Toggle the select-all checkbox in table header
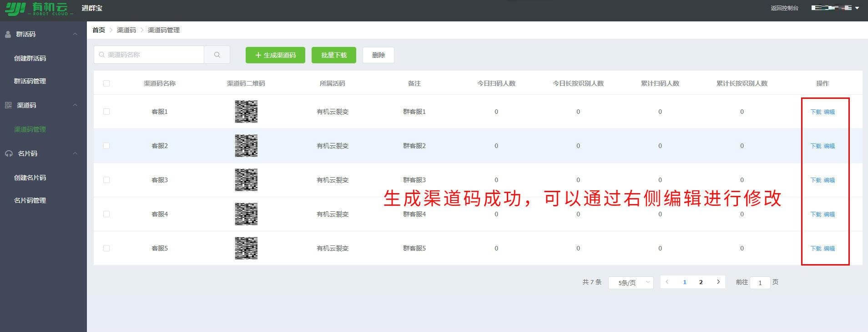Screen dimensions: 868x332 pos(106,83)
